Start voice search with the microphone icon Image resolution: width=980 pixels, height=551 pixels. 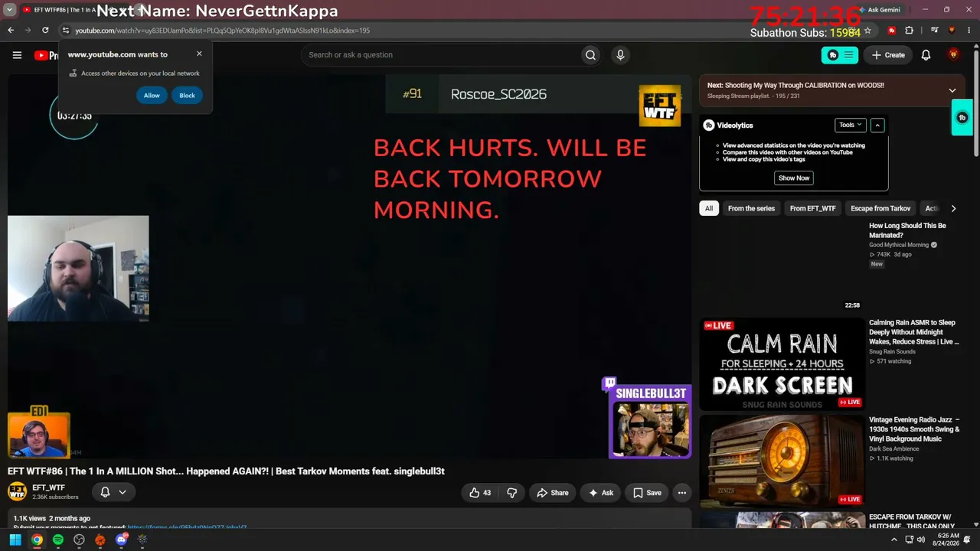[620, 55]
